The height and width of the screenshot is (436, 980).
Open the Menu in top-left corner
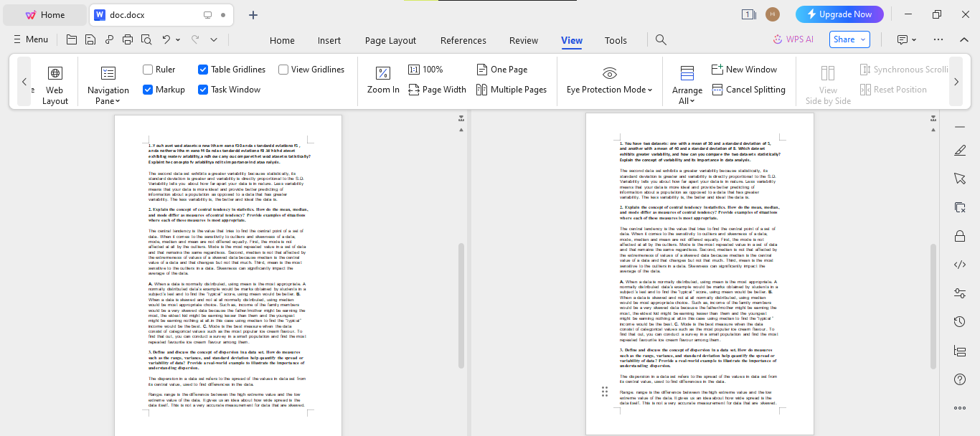point(30,39)
